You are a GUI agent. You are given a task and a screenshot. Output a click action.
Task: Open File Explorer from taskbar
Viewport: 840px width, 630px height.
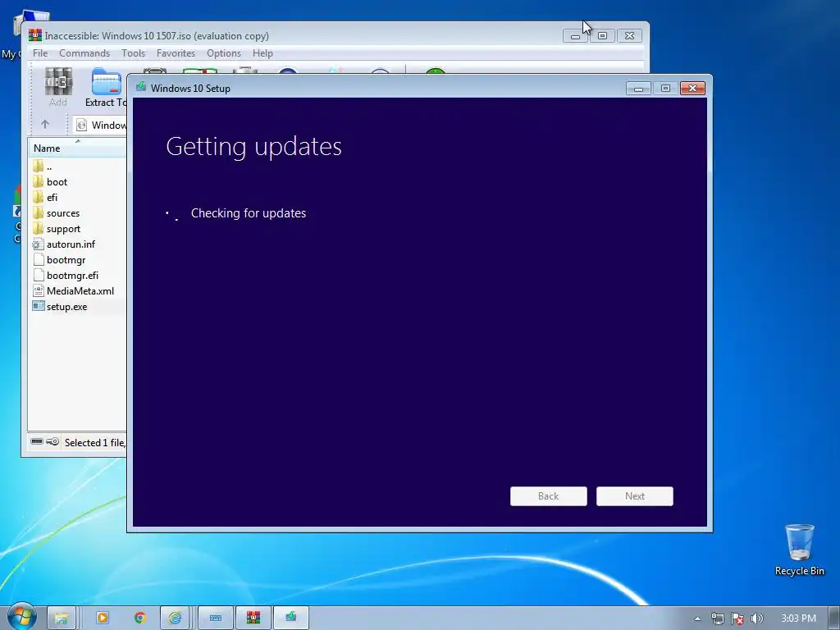61,619
